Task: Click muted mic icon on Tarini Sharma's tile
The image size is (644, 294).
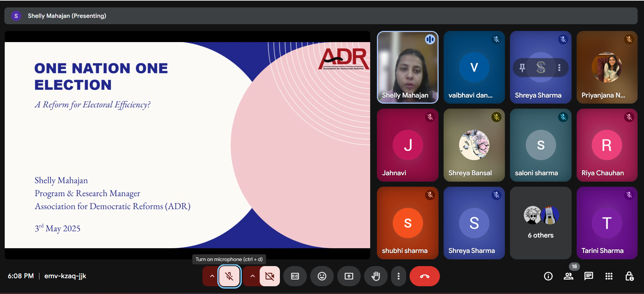Action: click(629, 195)
